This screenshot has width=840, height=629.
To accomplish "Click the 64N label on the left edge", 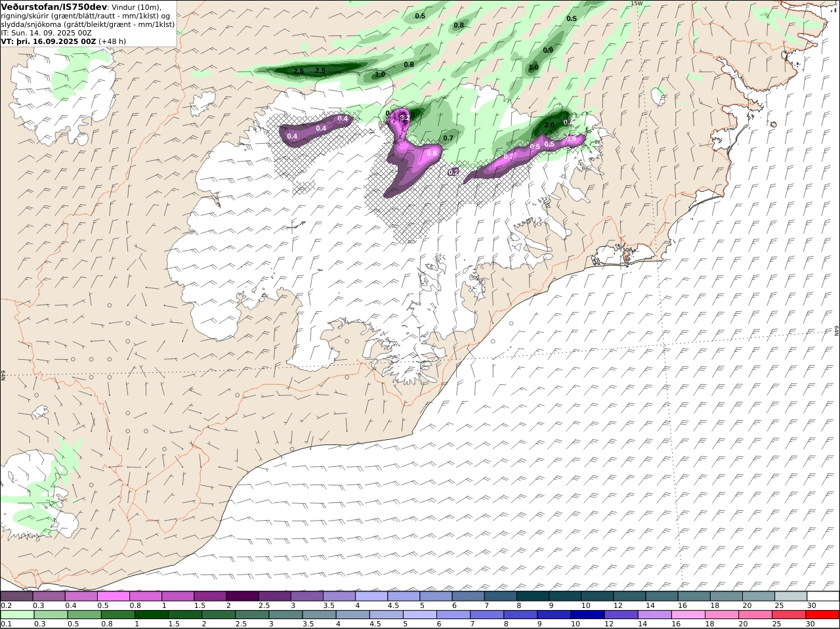I will click(3, 375).
